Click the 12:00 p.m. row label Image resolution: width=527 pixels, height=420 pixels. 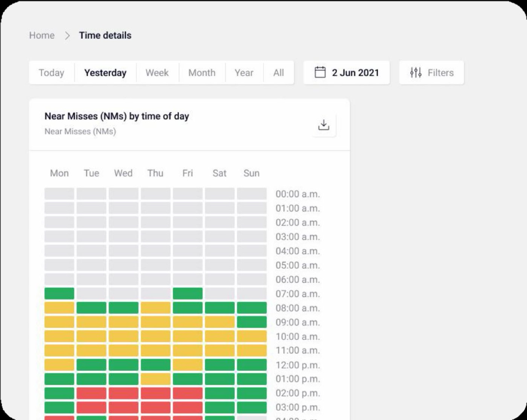point(298,365)
